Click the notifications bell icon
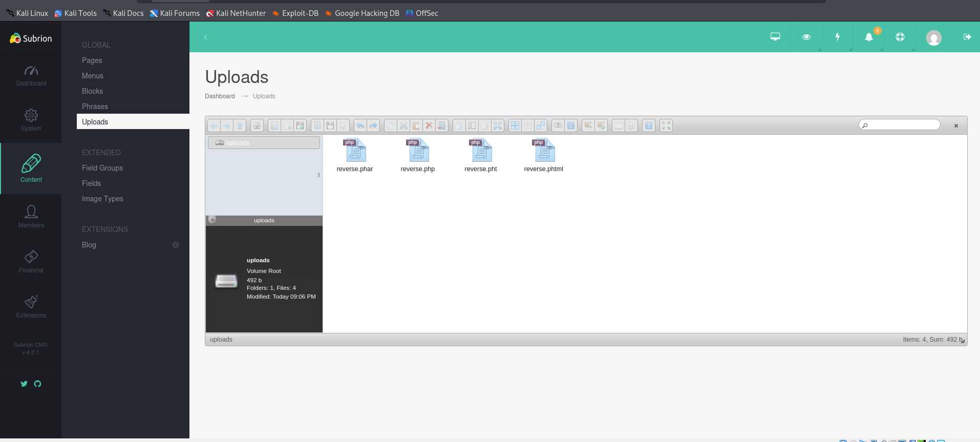This screenshot has width=980, height=442. click(x=869, y=37)
